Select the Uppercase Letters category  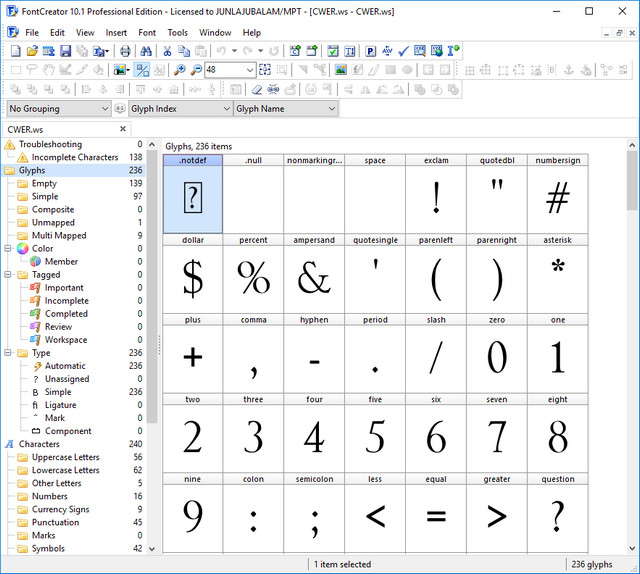pyautogui.click(x=65, y=457)
